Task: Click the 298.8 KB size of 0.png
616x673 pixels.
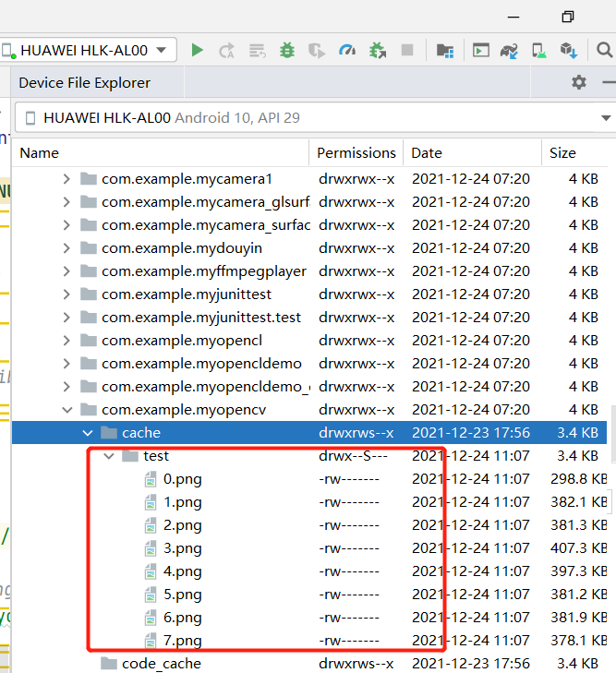Action: coord(579,479)
